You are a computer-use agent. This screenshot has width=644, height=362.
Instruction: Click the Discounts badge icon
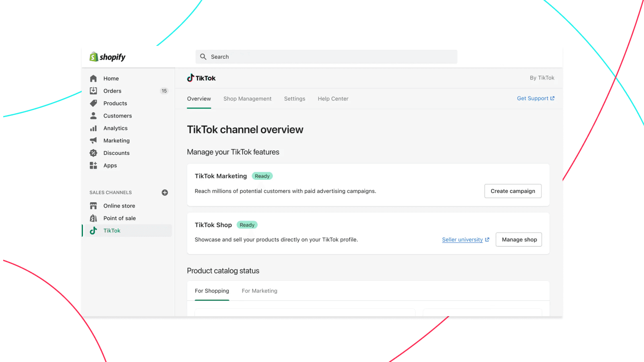(93, 153)
